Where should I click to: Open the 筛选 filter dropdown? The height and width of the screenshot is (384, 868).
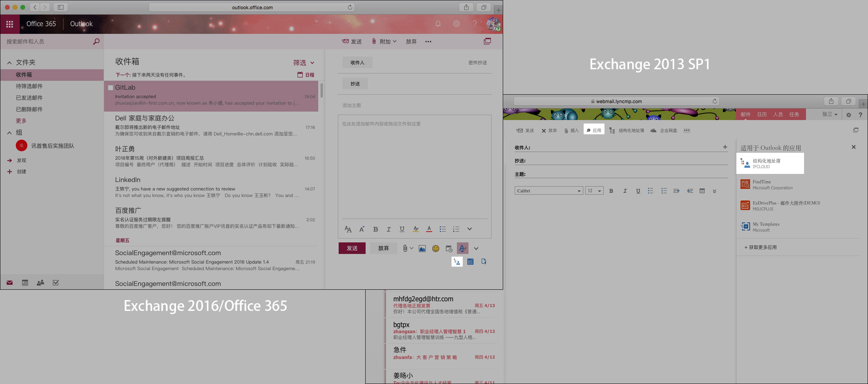tap(304, 62)
